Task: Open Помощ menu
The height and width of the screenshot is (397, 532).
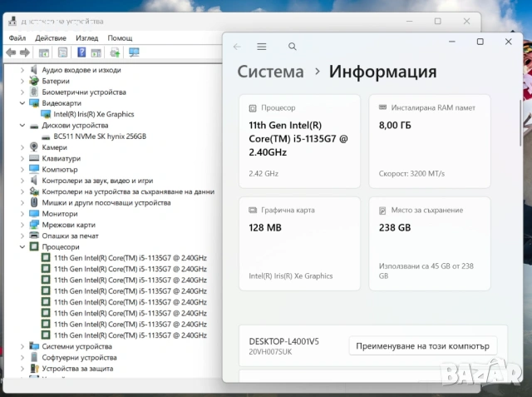Action: click(120, 38)
